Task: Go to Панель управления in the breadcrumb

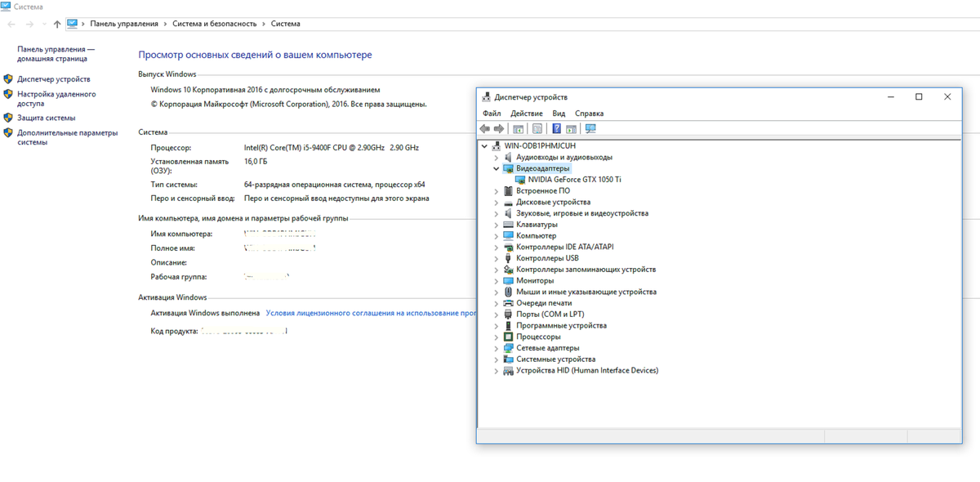Action: (x=124, y=24)
